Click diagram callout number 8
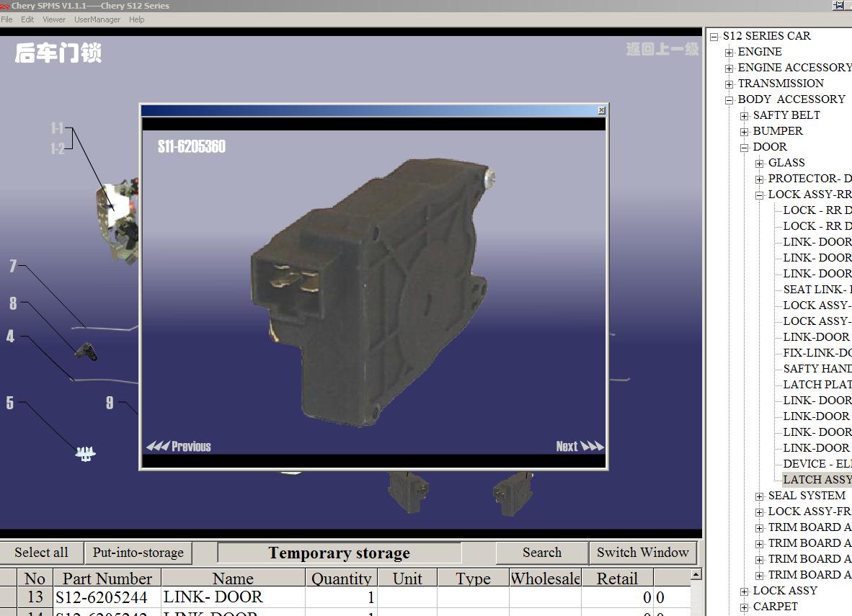Image resolution: width=852 pixels, height=616 pixels. click(13, 303)
